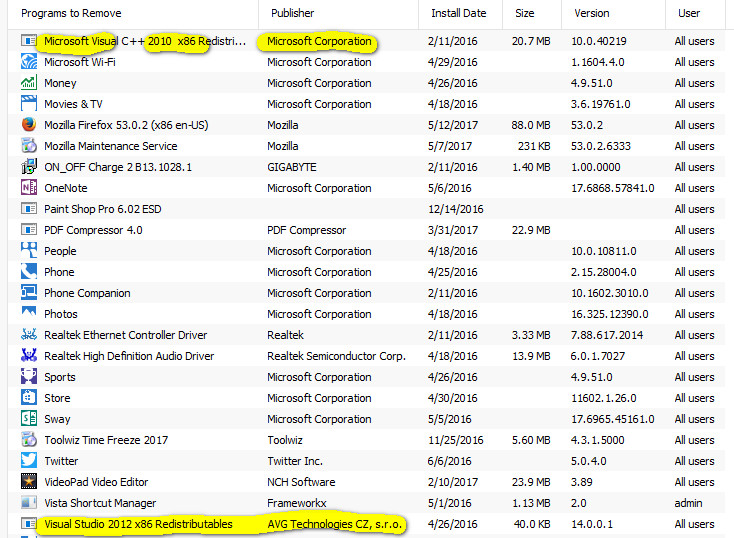Image resolution: width=734 pixels, height=538 pixels.
Task: Select the OneNote program name
Action: tap(66, 188)
